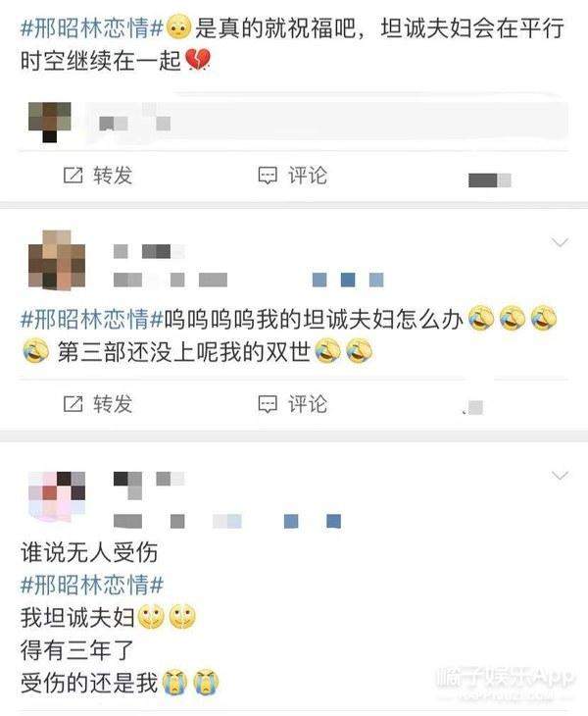Image resolution: width=588 pixels, height=716 pixels.
Task: Open #邢昭林恋情# hashtag in third post
Action: (x=92, y=585)
